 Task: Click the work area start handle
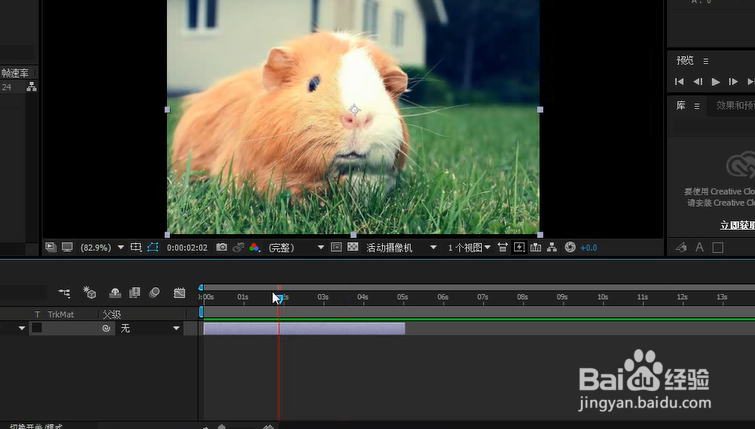click(x=201, y=312)
